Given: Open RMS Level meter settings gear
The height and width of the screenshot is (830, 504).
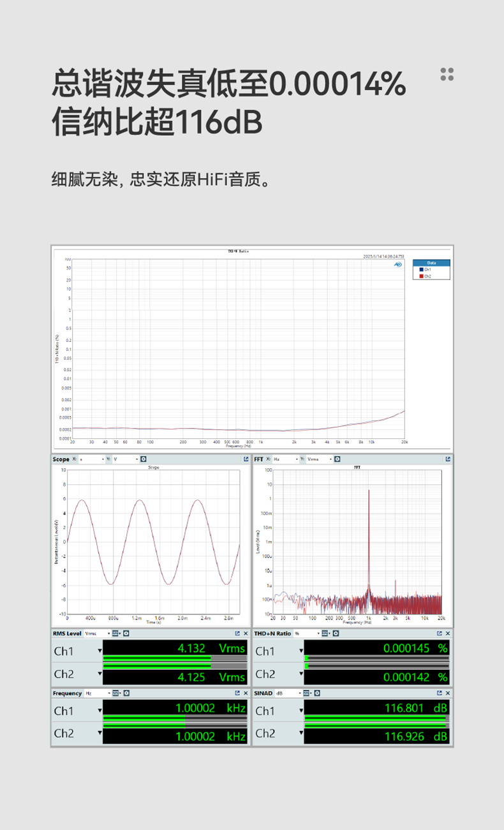Looking at the screenshot, I should tap(126, 634).
